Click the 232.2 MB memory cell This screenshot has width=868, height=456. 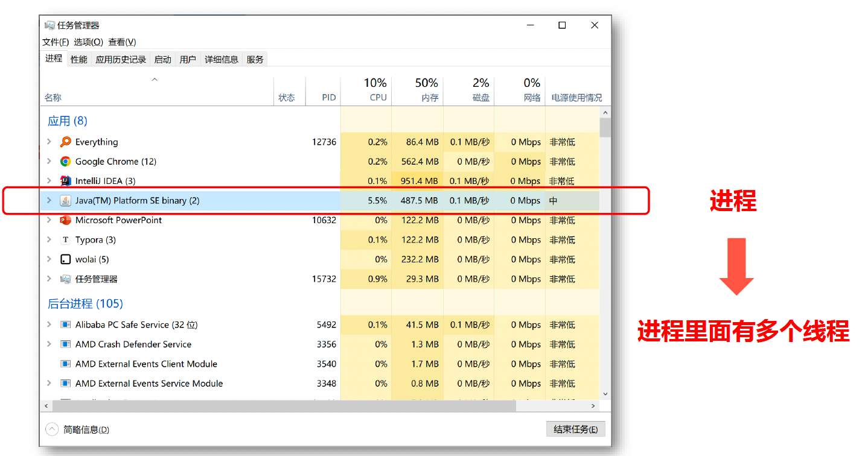point(417,259)
